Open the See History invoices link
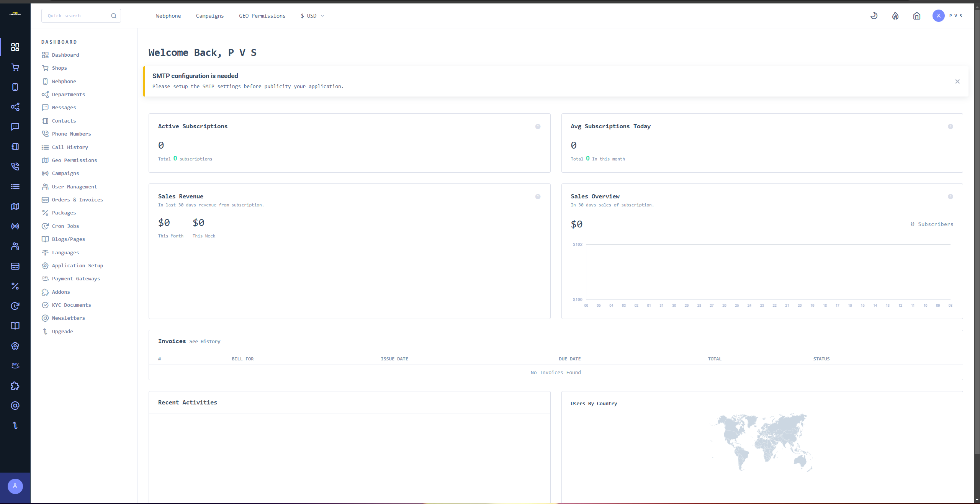The width and height of the screenshot is (980, 504). pos(205,341)
